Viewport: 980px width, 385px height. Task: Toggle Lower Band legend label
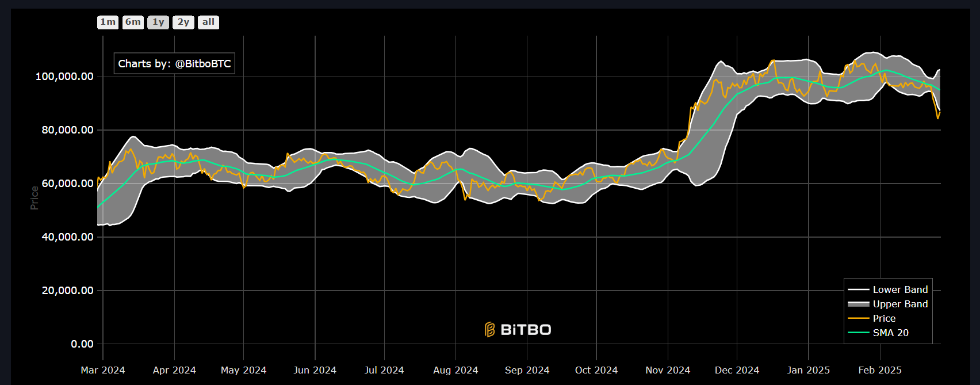pyautogui.click(x=900, y=289)
